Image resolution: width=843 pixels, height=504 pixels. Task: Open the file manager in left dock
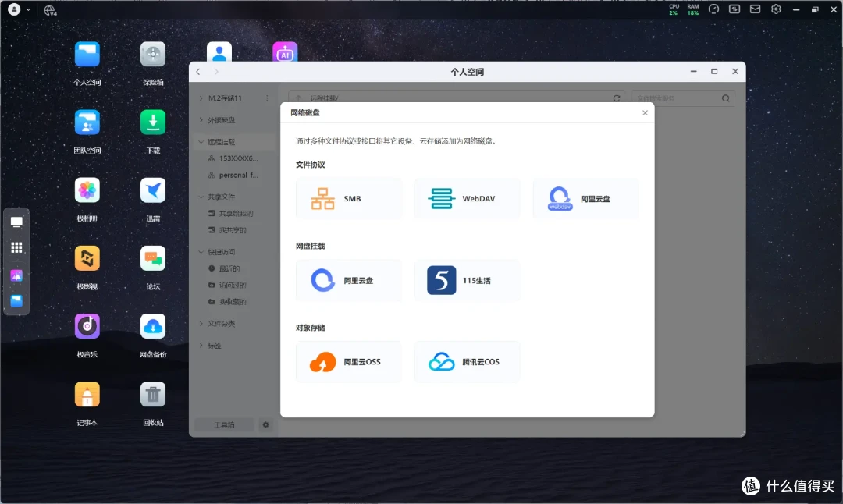click(16, 301)
